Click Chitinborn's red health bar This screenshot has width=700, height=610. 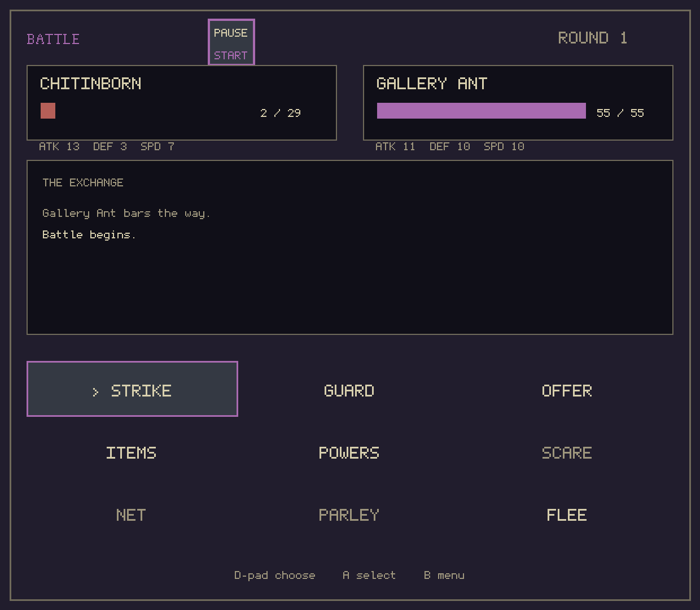click(x=48, y=111)
